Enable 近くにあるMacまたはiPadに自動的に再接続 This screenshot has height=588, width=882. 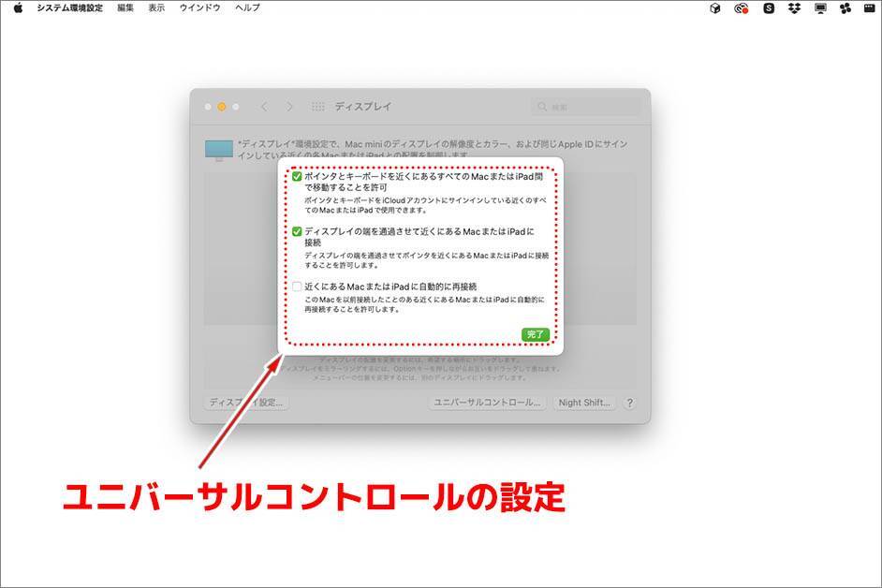pos(297,287)
